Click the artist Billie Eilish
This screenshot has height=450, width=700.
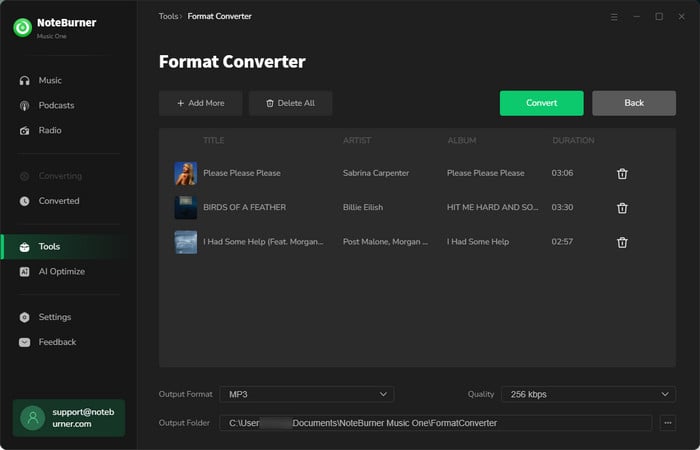pyautogui.click(x=363, y=208)
